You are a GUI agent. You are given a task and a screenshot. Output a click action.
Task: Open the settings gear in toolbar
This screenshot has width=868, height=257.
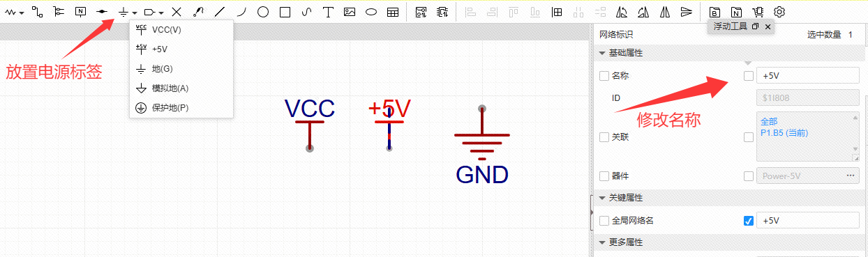point(780,12)
